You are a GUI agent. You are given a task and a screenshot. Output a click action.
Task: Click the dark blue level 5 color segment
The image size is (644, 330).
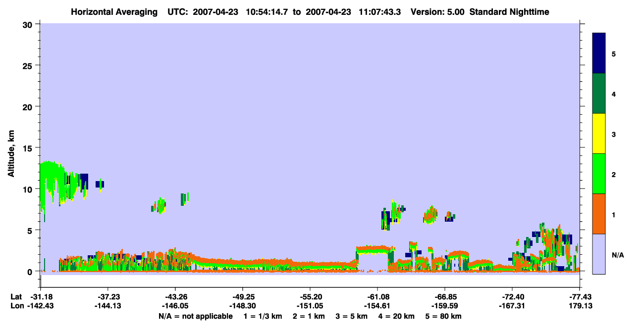599,53
